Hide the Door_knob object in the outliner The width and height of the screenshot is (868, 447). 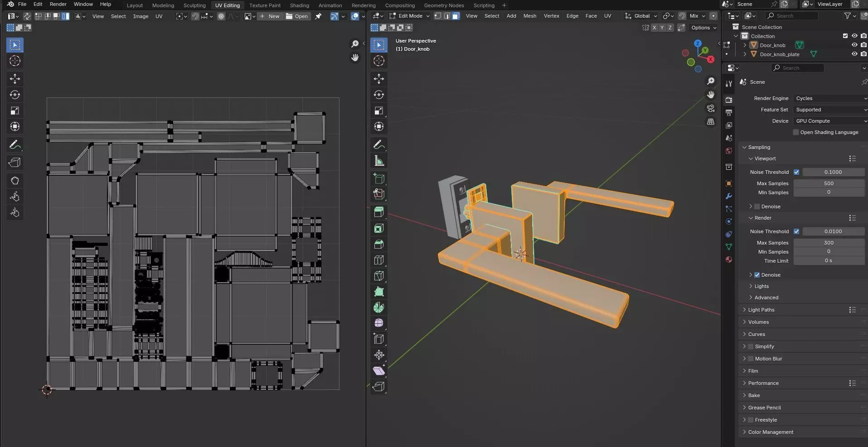(854, 45)
